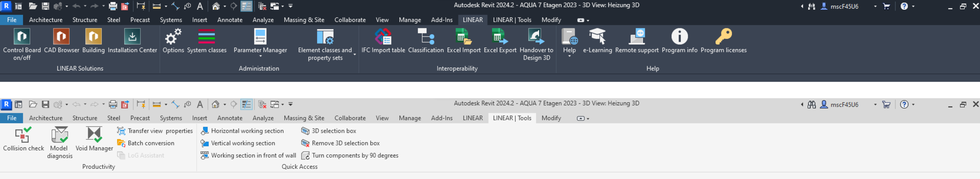The height and width of the screenshot is (179, 980).
Task: Open the Classification tool
Action: [426, 41]
